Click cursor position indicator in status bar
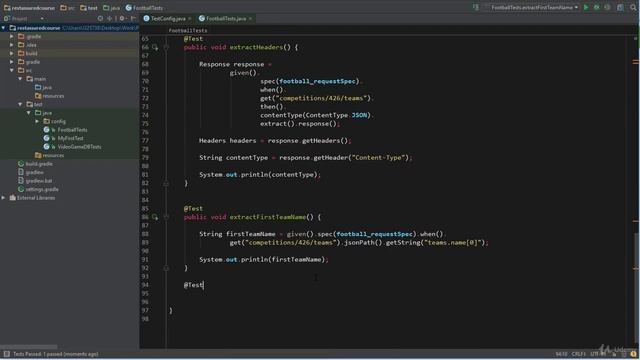Image resolution: width=640 pixels, height=360 pixels. (561, 354)
